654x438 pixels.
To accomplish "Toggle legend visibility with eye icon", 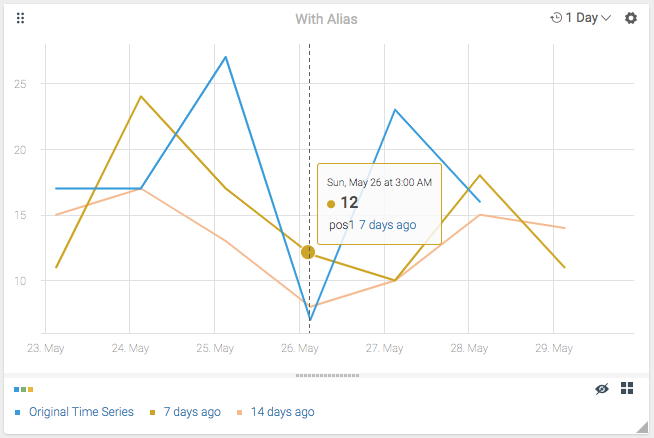I will click(x=601, y=389).
